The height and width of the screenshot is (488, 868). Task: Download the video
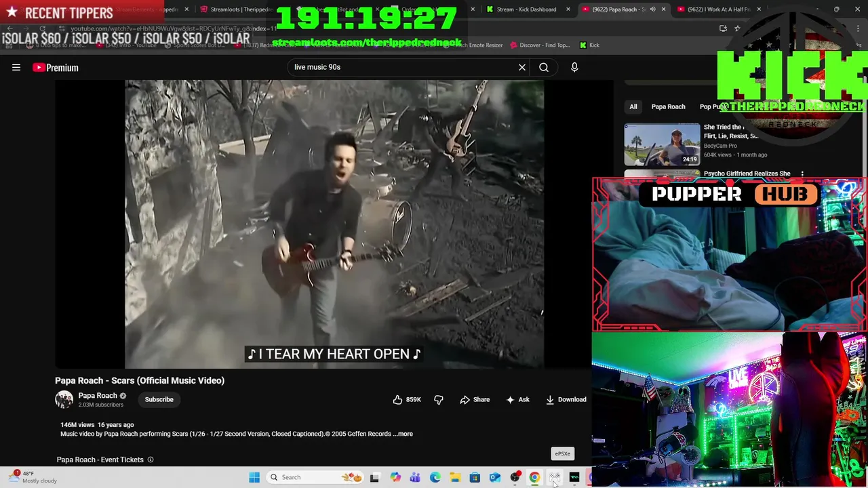pyautogui.click(x=566, y=399)
